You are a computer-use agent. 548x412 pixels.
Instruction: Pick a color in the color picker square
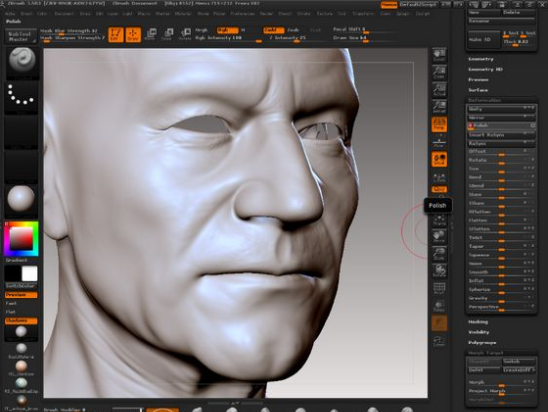tap(21, 238)
